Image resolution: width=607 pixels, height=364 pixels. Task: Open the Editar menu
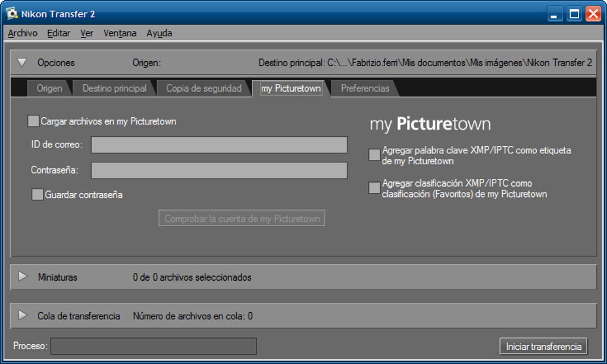click(58, 33)
